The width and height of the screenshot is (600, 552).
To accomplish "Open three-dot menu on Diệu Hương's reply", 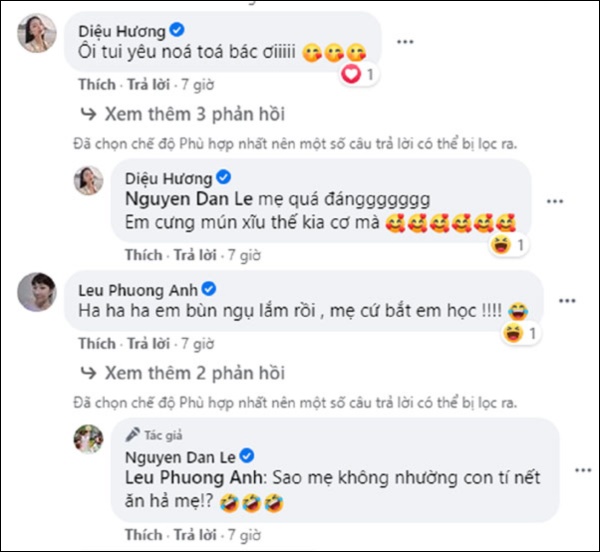I will click(555, 201).
